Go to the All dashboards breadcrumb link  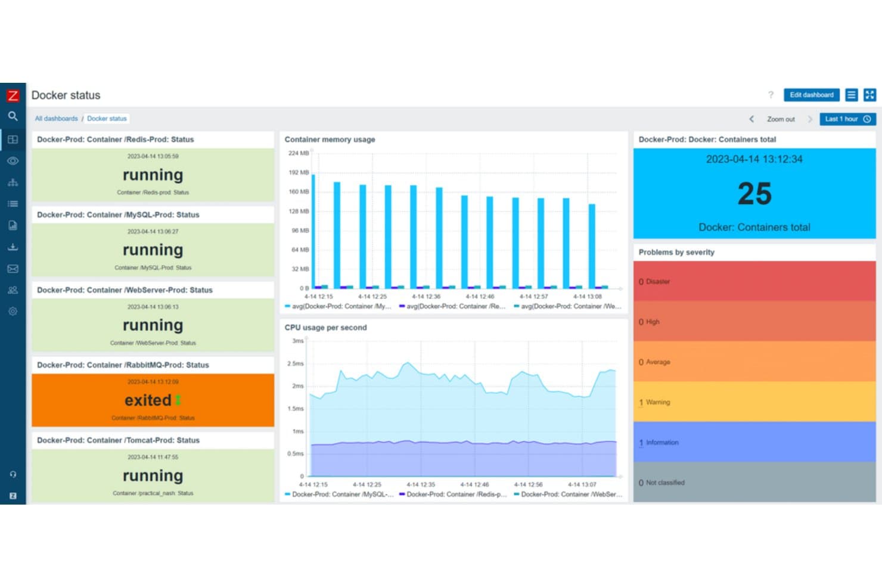pyautogui.click(x=56, y=119)
